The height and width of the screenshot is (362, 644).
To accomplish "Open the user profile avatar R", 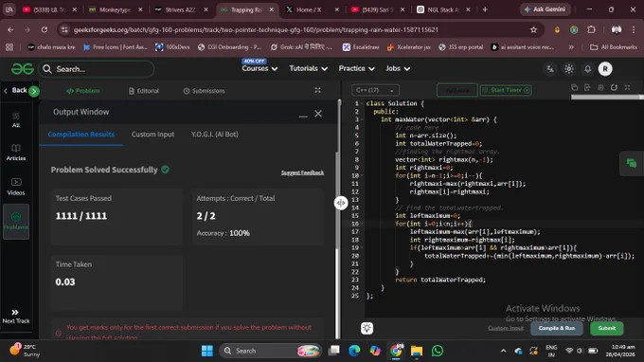I will tap(605, 69).
